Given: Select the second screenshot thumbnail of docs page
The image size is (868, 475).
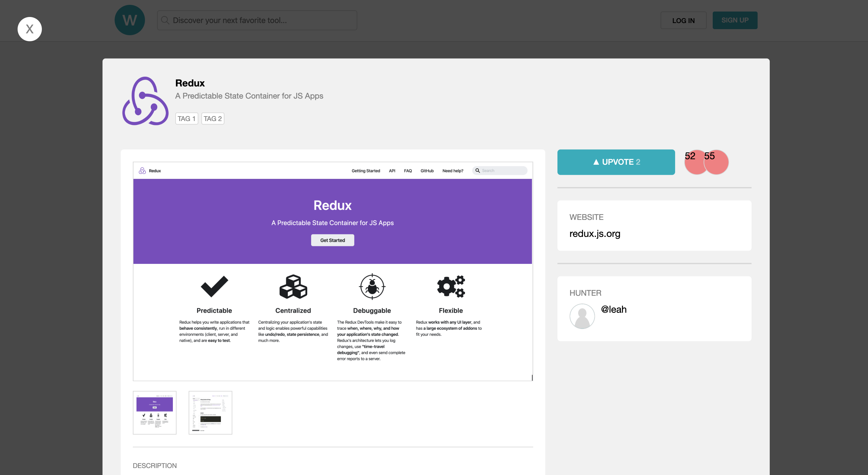Looking at the screenshot, I should pyautogui.click(x=210, y=413).
